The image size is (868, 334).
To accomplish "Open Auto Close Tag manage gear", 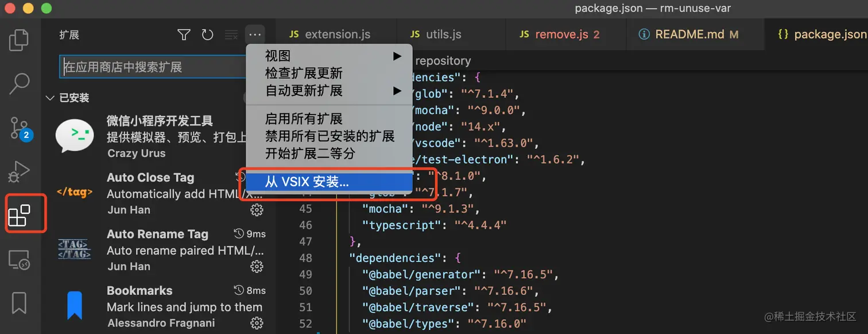I will (x=257, y=210).
